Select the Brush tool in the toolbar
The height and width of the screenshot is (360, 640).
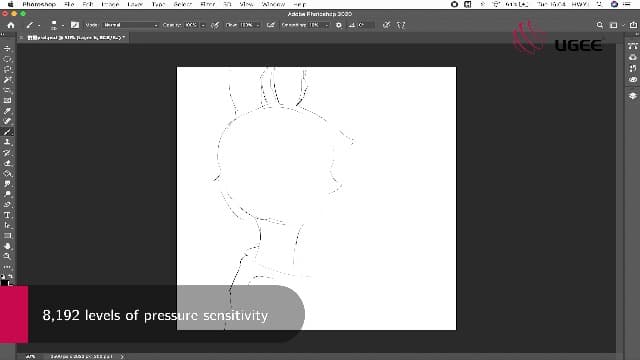pyautogui.click(x=7, y=132)
